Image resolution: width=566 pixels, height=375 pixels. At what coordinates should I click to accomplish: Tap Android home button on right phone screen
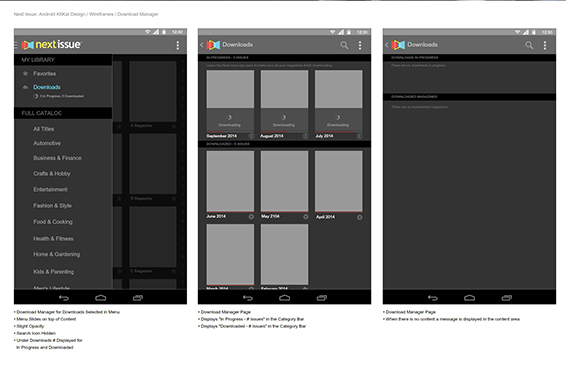coord(469,298)
